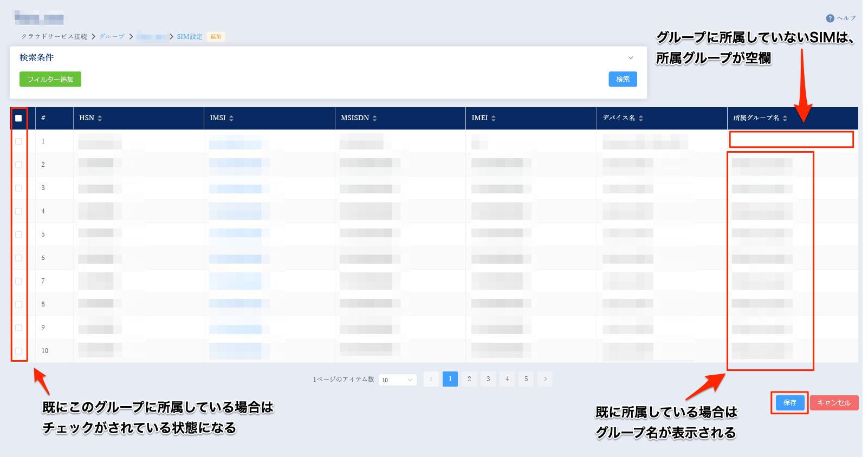Check the checkbox for row 1

click(x=18, y=141)
